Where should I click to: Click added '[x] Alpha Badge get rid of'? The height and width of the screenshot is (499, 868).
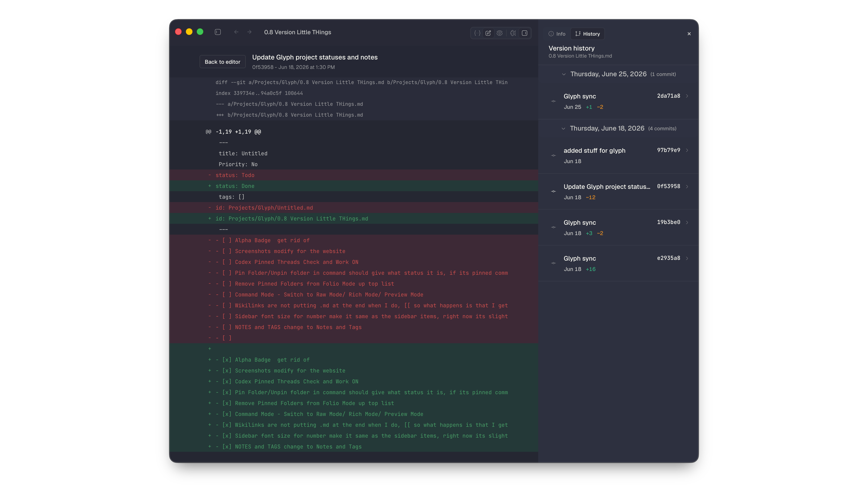pyautogui.click(x=354, y=360)
